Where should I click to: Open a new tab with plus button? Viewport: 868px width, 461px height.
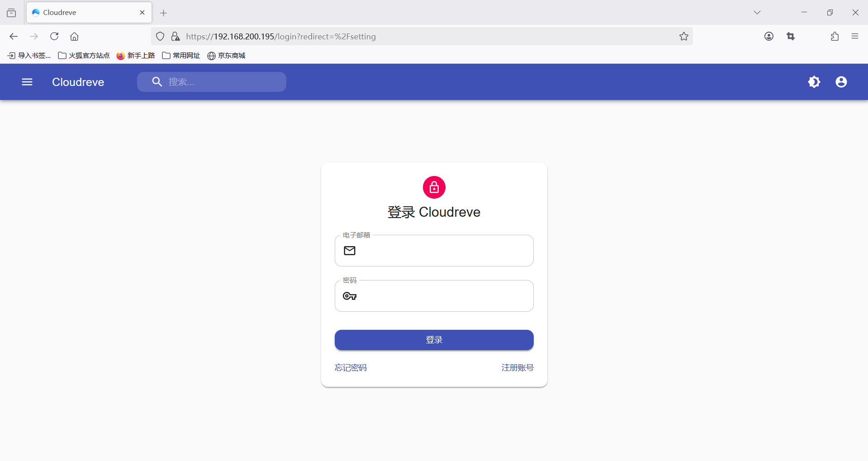164,13
